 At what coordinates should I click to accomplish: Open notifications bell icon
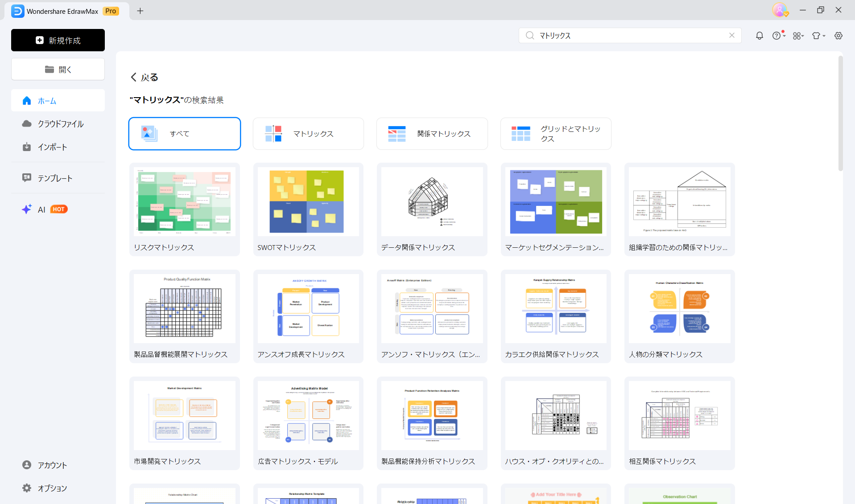(x=759, y=36)
